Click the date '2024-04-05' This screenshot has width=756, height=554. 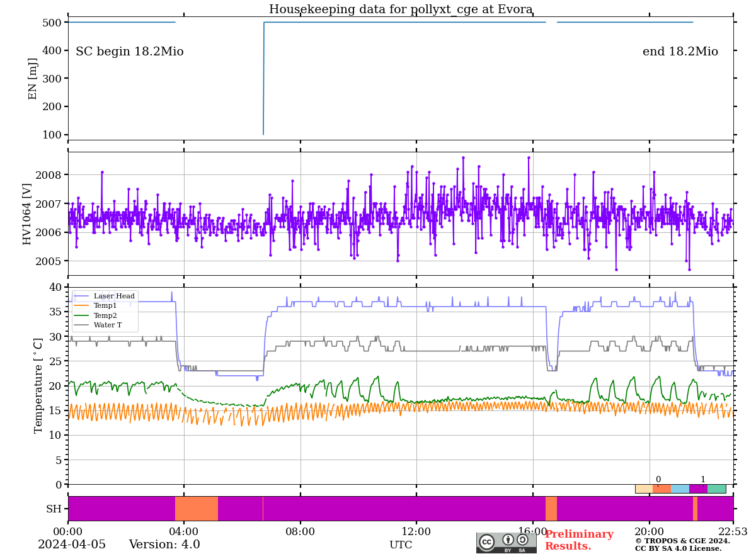pyautogui.click(x=72, y=545)
